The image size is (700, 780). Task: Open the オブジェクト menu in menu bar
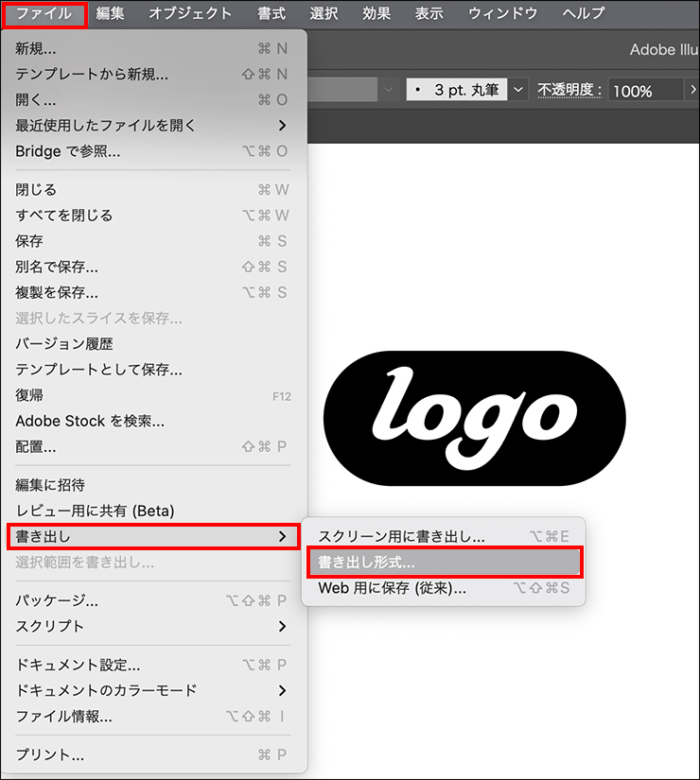[190, 13]
